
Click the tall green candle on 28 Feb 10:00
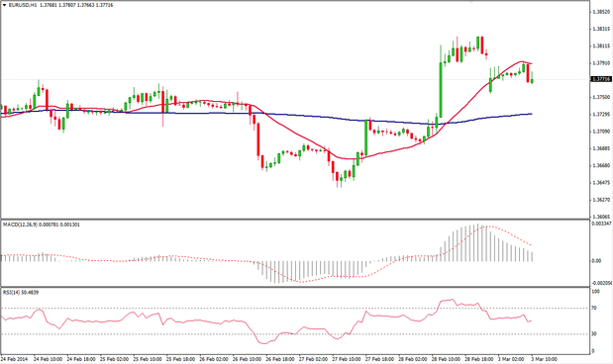point(441,89)
